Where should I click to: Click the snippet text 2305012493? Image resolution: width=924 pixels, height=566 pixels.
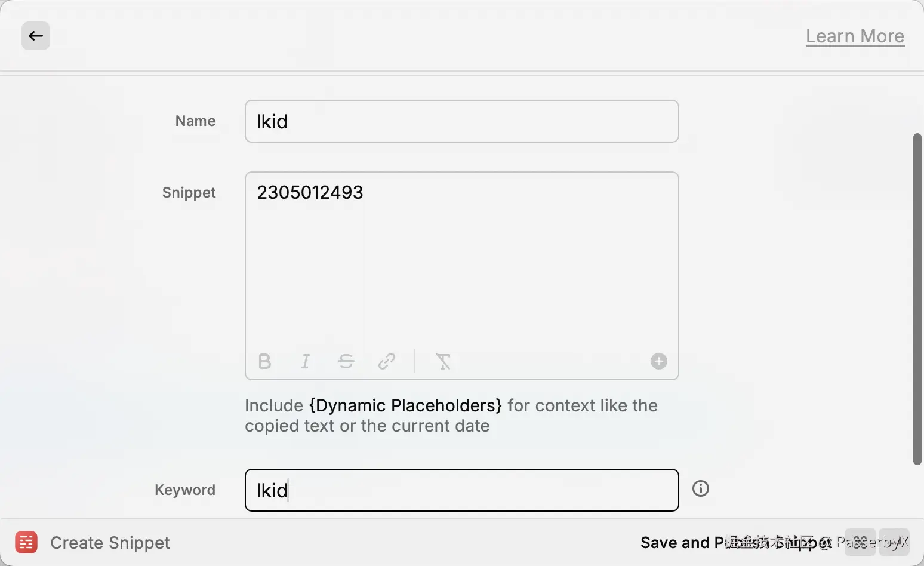310,193
